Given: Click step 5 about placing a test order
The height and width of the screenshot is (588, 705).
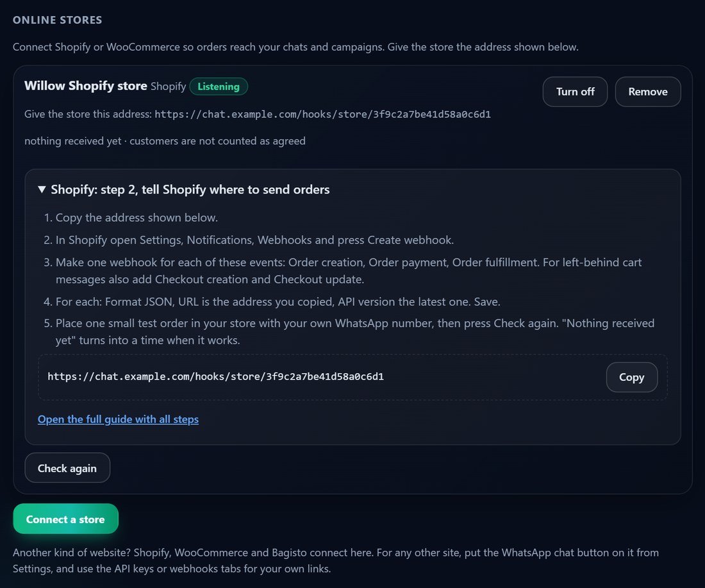Looking at the screenshot, I should [355, 332].
